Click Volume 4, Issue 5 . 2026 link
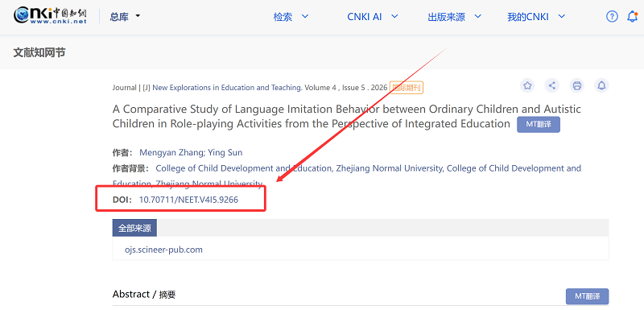Image resolution: width=644 pixels, height=310 pixels. click(346, 88)
